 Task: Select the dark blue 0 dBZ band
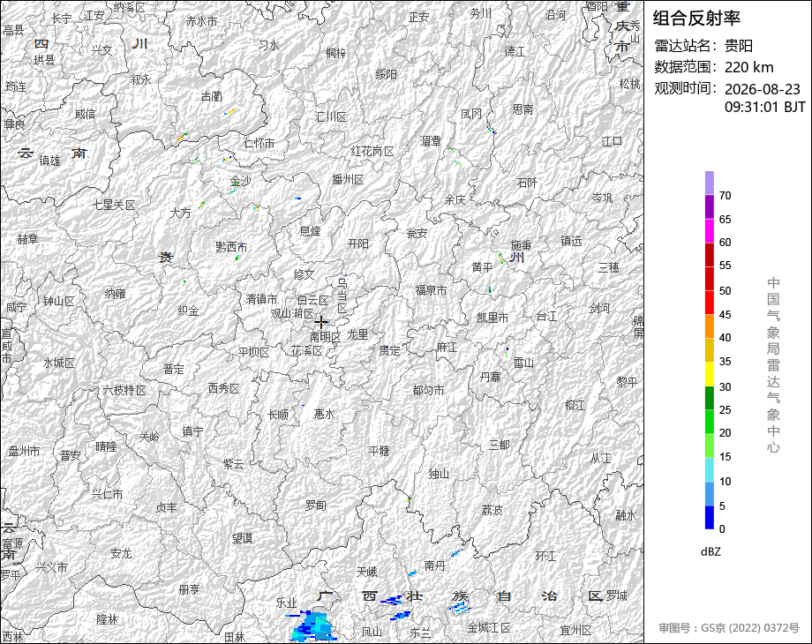tap(710, 517)
